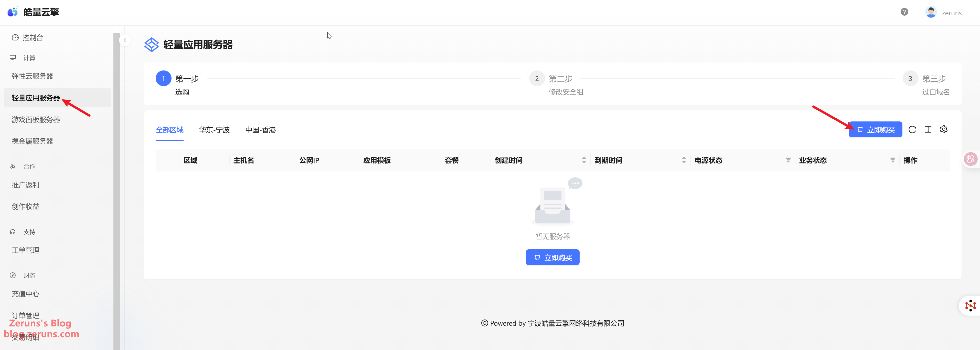
Task: Open 游戏面板服务器 menu item
Action: click(57, 119)
